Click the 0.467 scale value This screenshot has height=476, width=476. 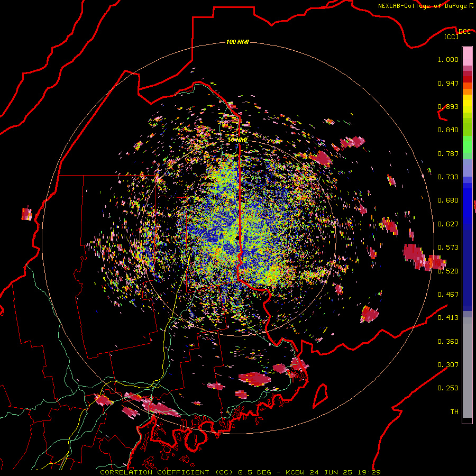coord(448,295)
